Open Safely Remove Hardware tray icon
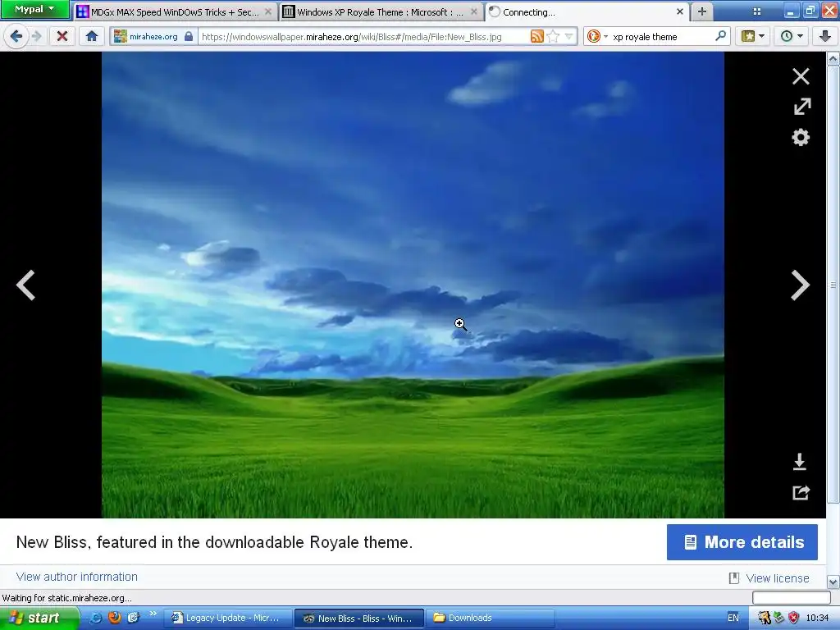This screenshot has height=630, width=840. [x=778, y=618]
